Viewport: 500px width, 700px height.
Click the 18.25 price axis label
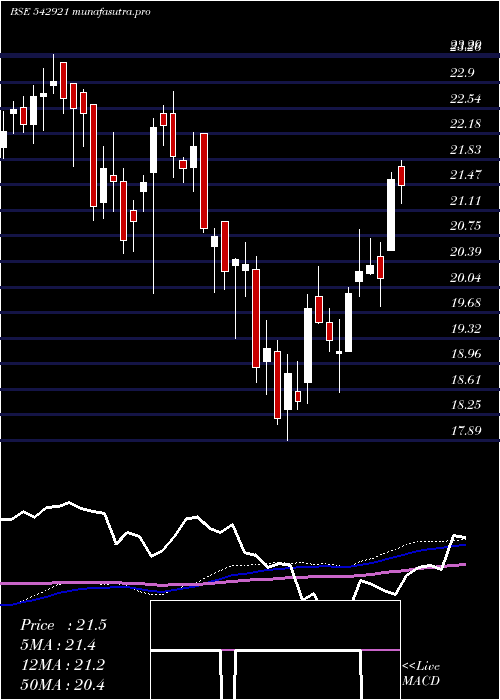pos(466,405)
